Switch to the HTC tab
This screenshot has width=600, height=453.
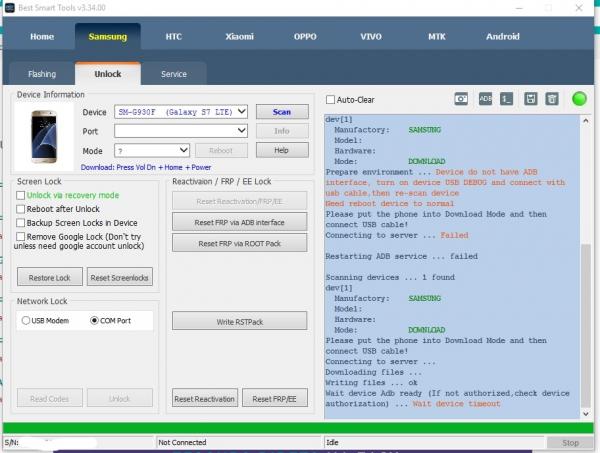pyautogui.click(x=173, y=37)
